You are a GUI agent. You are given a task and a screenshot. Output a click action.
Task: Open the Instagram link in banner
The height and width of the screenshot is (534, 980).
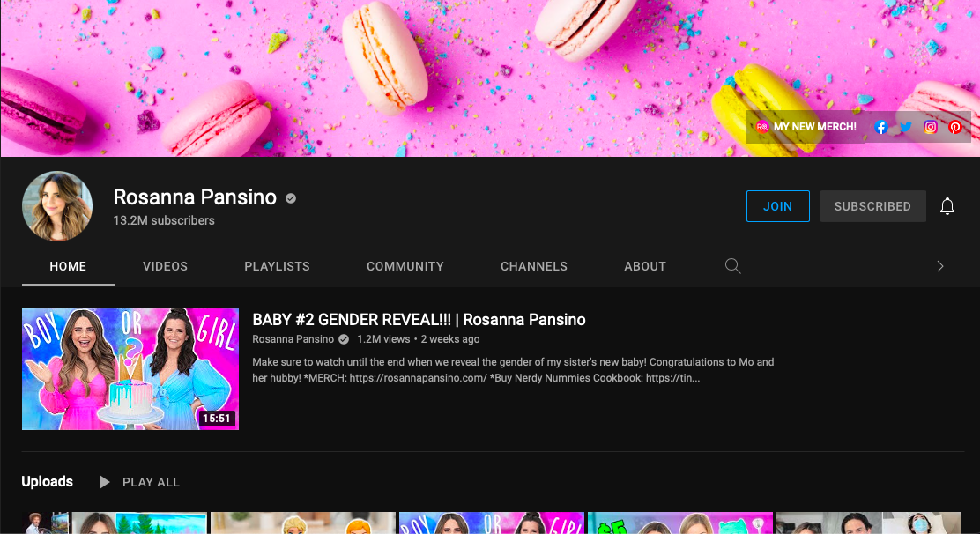931,127
